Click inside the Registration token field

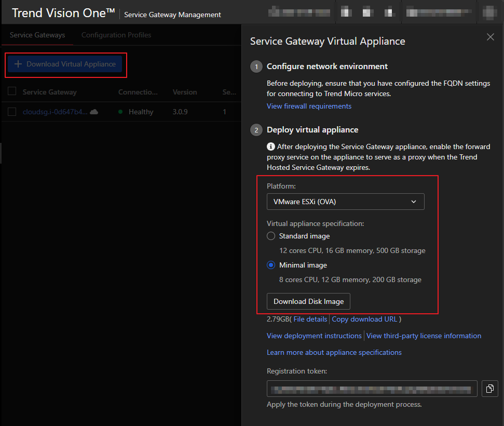(x=372, y=389)
